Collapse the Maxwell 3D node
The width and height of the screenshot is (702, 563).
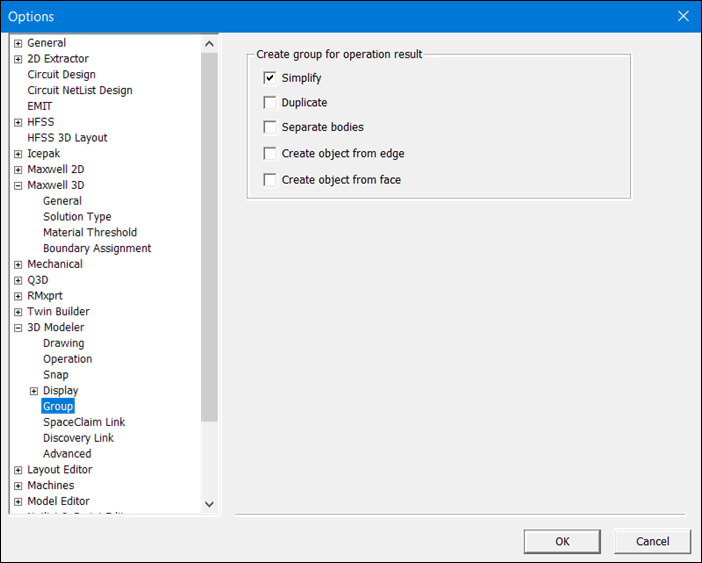point(18,185)
